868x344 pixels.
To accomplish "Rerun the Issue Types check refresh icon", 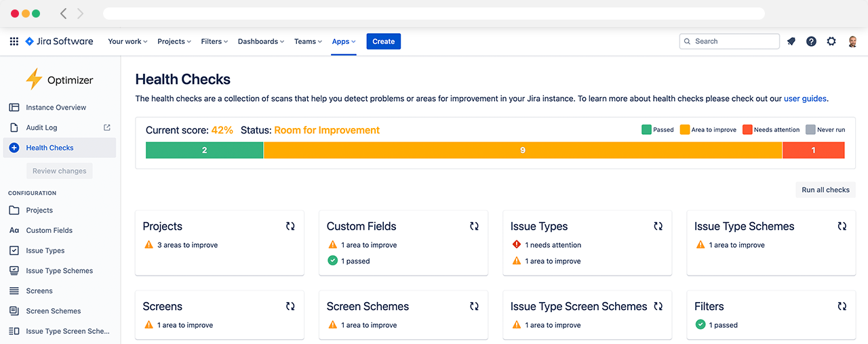I will [x=658, y=226].
